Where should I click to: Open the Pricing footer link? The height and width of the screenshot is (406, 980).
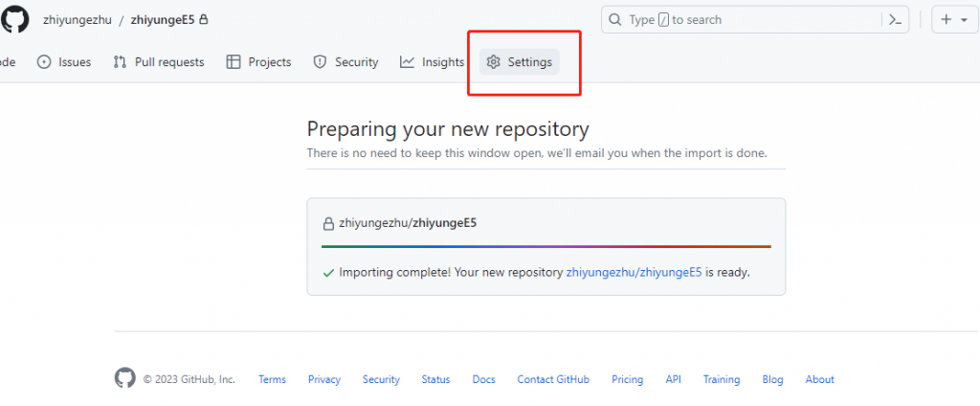[x=627, y=379]
